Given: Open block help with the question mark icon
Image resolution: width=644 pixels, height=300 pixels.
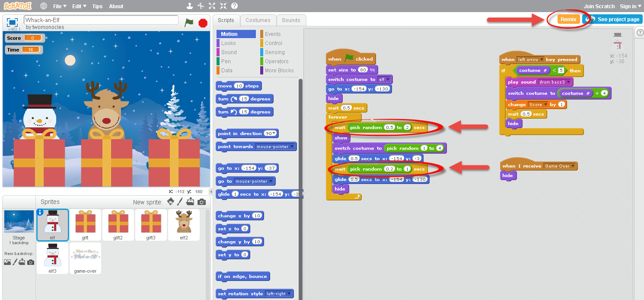Looking at the screenshot, I should [x=234, y=6].
